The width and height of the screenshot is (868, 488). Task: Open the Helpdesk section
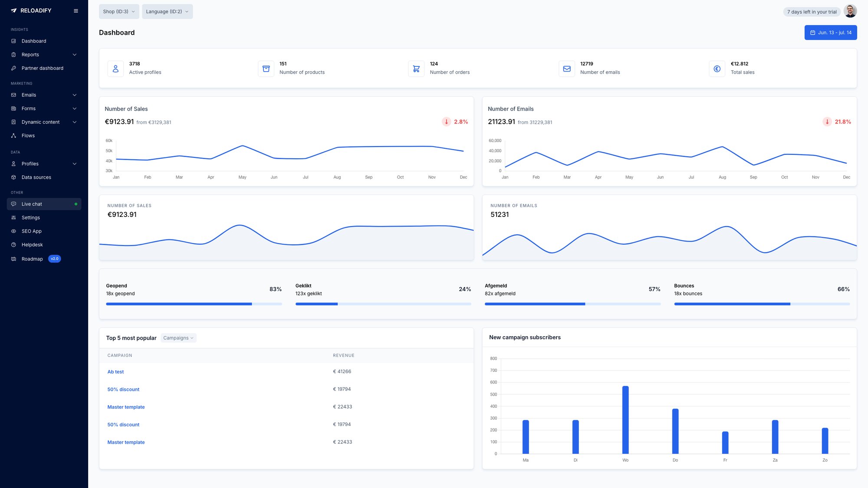pos(32,244)
